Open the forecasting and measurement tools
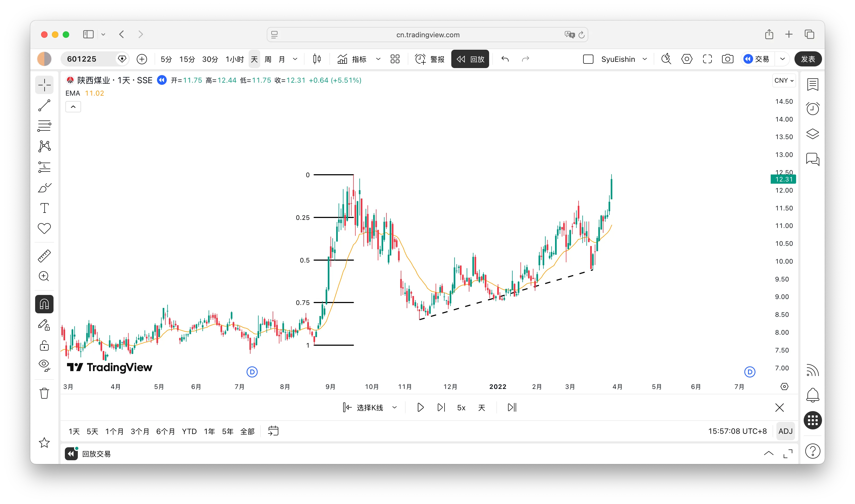The height and width of the screenshot is (504, 855). click(x=44, y=167)
